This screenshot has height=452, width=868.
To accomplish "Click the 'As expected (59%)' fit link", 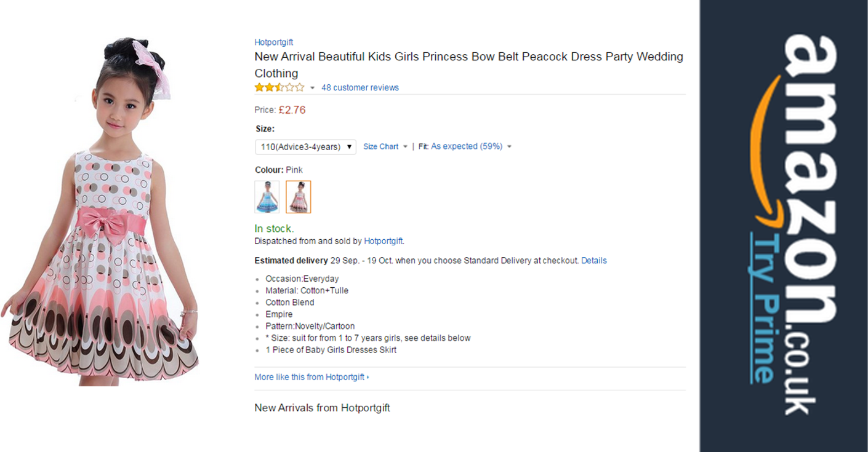I will tap(467, 146).
